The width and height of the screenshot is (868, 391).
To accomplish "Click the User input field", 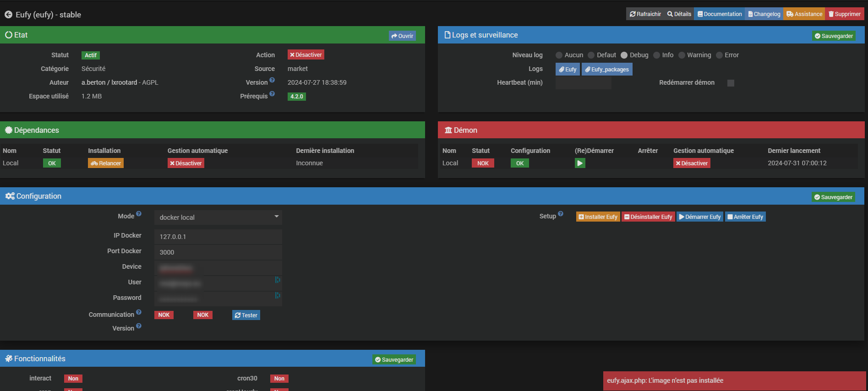I will pos(218,283).
